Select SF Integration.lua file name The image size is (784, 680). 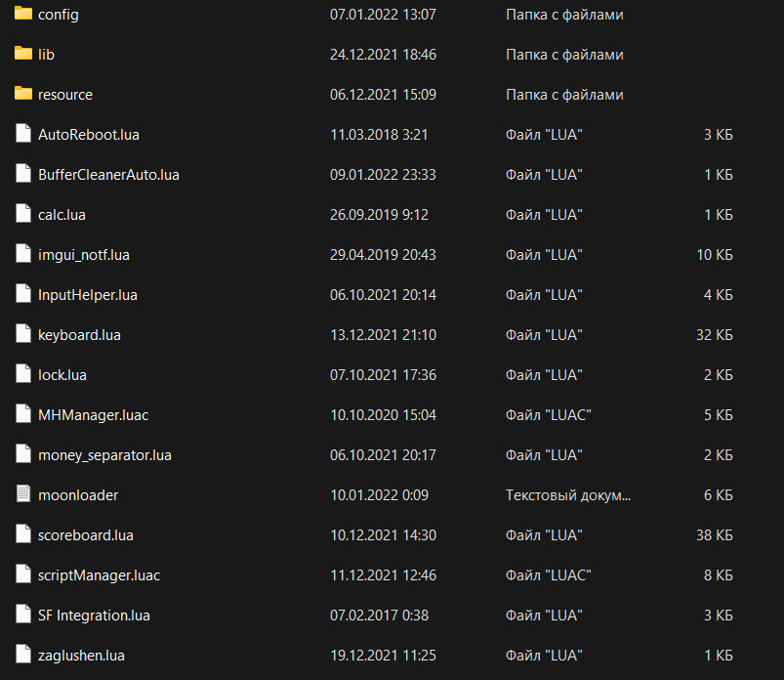[x=94, y=615]
